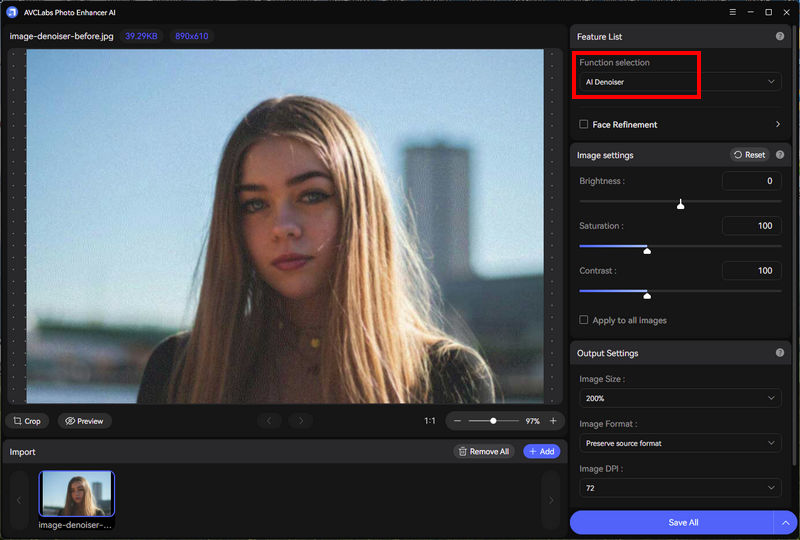
Task: Check Apply to all images
Action: click(584, 320)
